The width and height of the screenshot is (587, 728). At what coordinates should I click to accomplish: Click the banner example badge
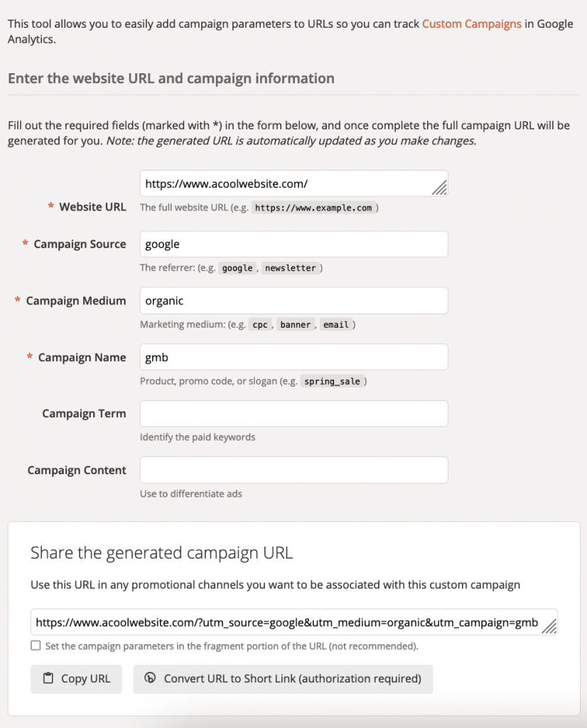click(x=296, y=324)
